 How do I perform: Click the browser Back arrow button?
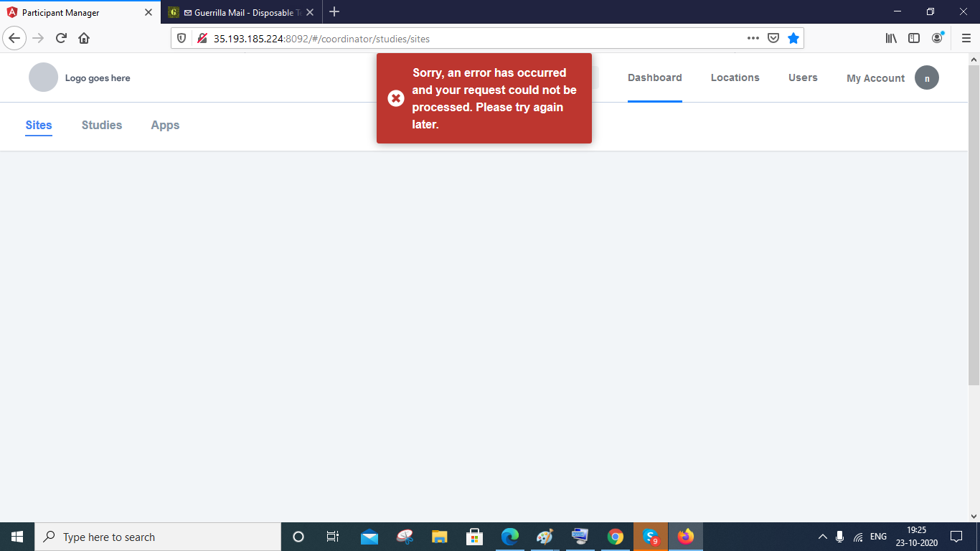(14, 38)
